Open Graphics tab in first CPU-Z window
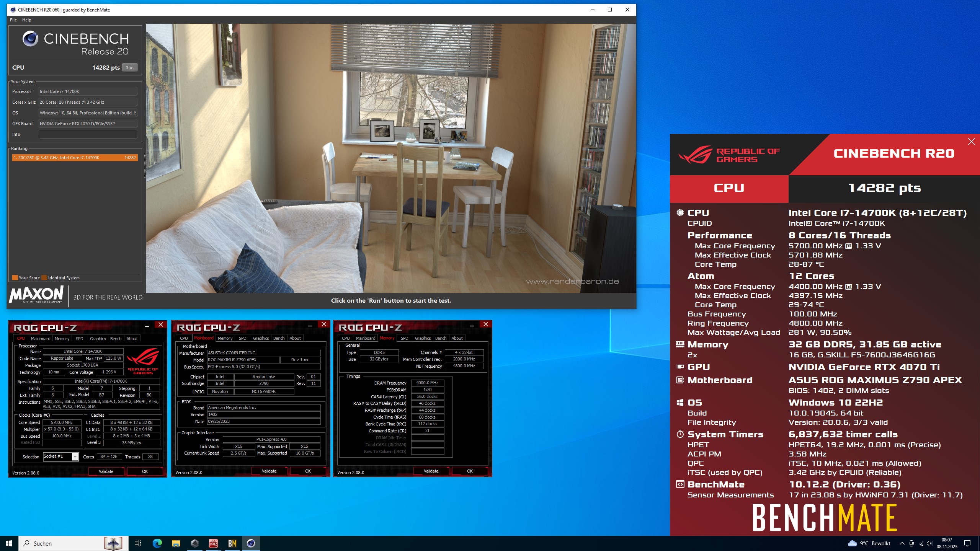 pyautogui.click(x=98, y=339)
